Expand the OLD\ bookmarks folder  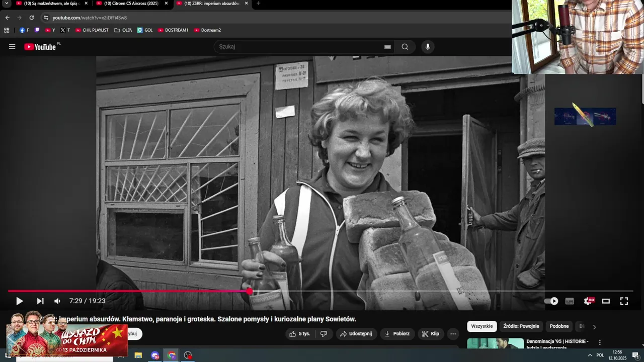tap(123, 30)
